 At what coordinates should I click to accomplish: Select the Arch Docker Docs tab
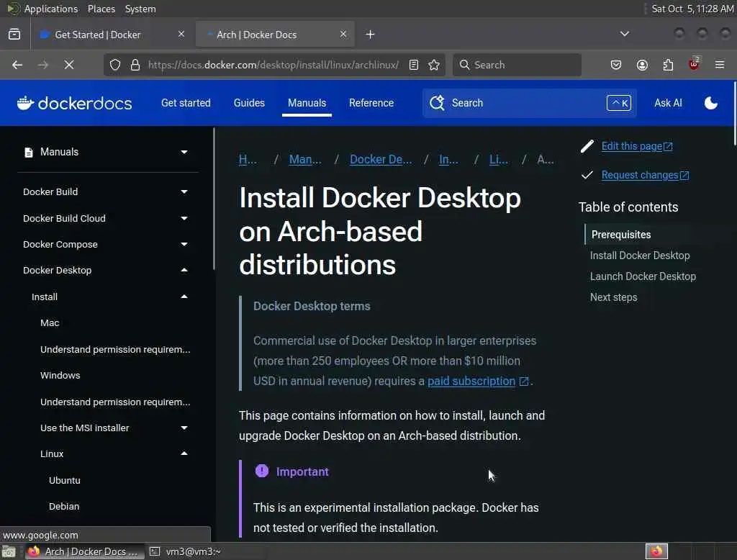(275, 35)
